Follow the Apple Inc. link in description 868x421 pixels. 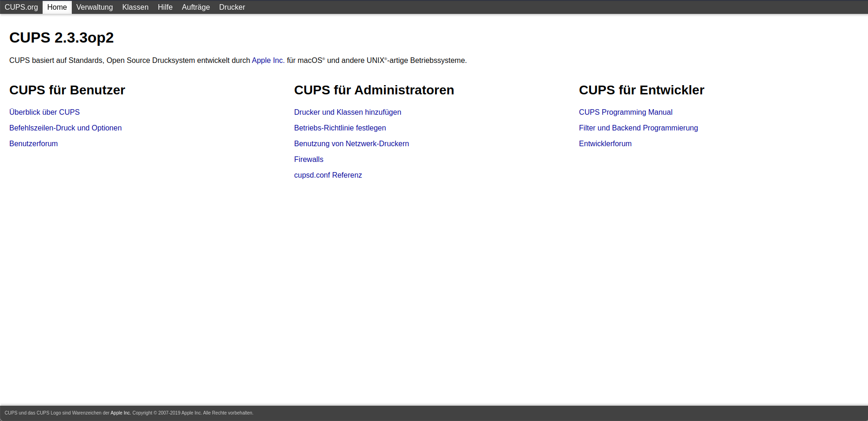(x=268, y=61)
